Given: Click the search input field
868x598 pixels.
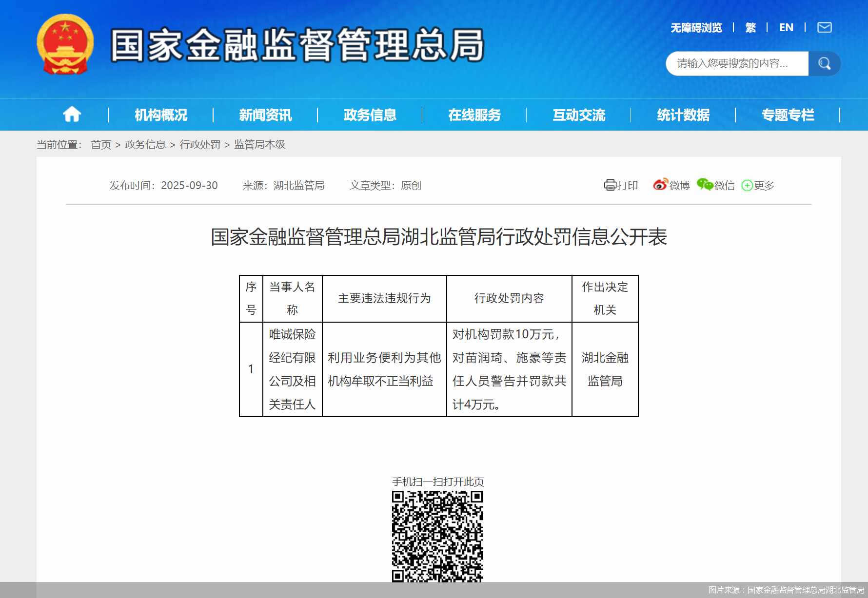Looking at the screenshot, I should [x=736, y=63].
